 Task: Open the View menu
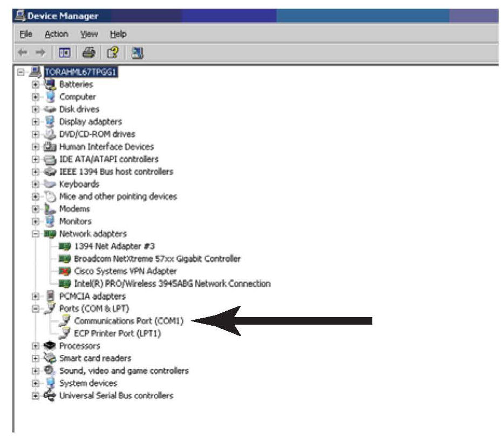coord(88,34)
